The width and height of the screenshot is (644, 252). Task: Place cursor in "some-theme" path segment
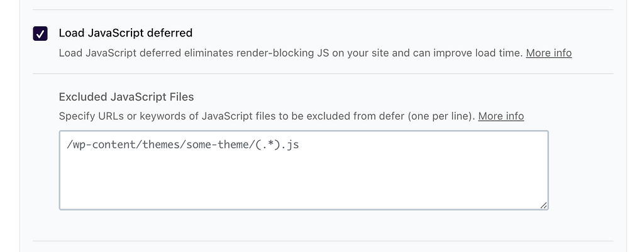pos(209,145)
